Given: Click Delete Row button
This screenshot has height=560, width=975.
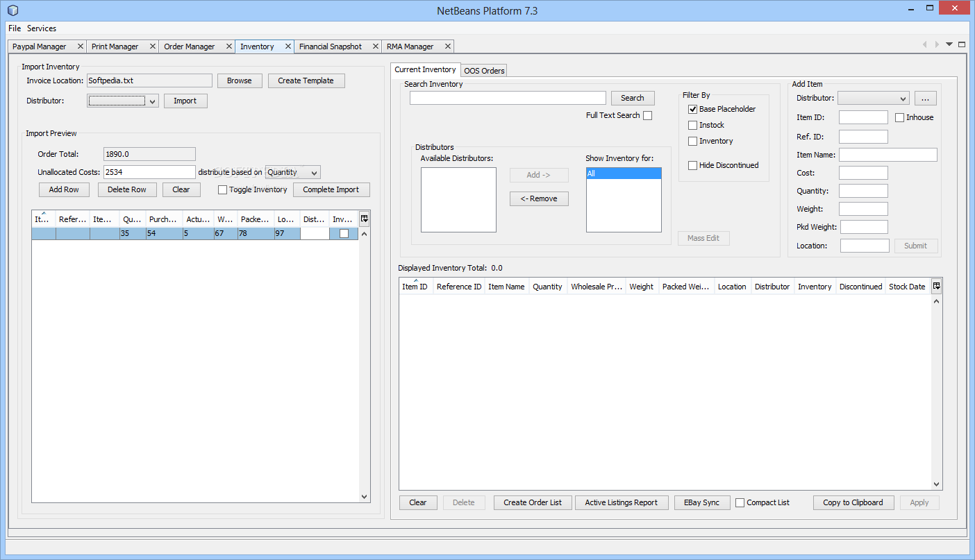Looking at the screenshot, I should pos(127,189).
